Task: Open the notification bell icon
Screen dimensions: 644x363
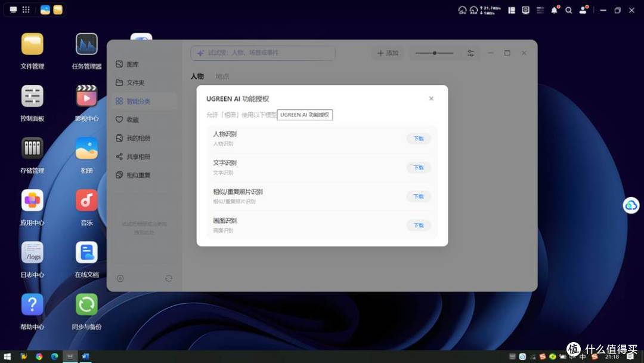Action: tap(555, 10)
